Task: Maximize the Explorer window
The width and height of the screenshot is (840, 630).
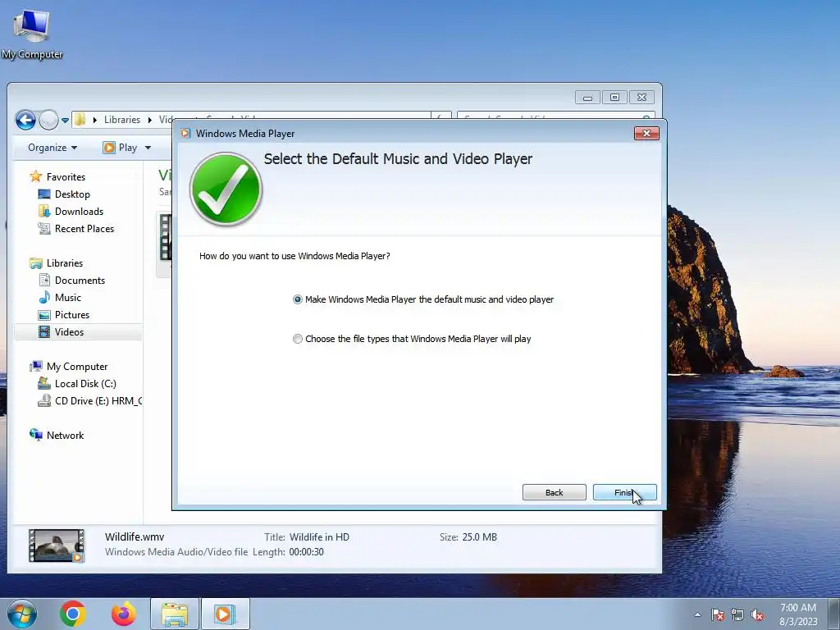Action: click(614, 98)
